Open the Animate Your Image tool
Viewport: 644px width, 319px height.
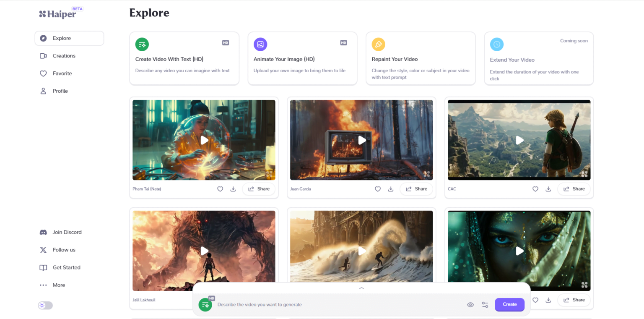[302, 58]
